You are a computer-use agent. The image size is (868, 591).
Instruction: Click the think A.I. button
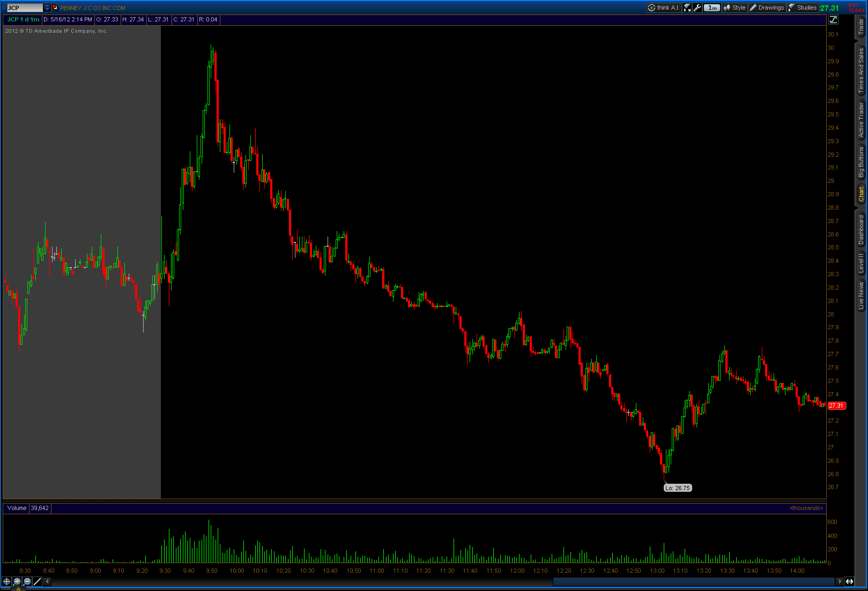point(664,8)
